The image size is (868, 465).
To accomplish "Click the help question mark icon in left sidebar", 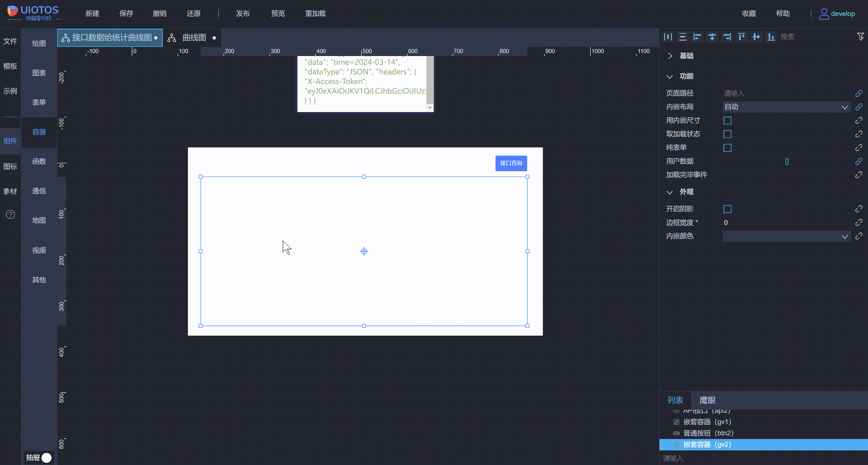I will 10,214.
